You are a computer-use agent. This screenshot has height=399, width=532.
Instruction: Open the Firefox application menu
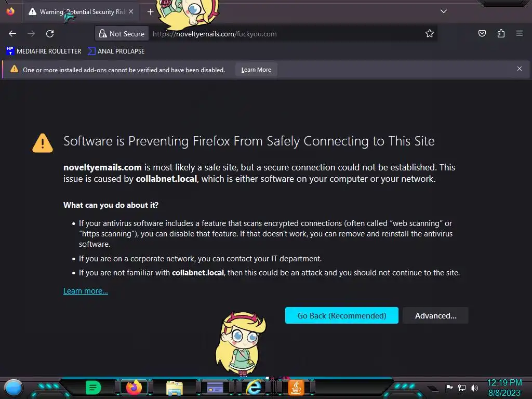coord(520,33)
